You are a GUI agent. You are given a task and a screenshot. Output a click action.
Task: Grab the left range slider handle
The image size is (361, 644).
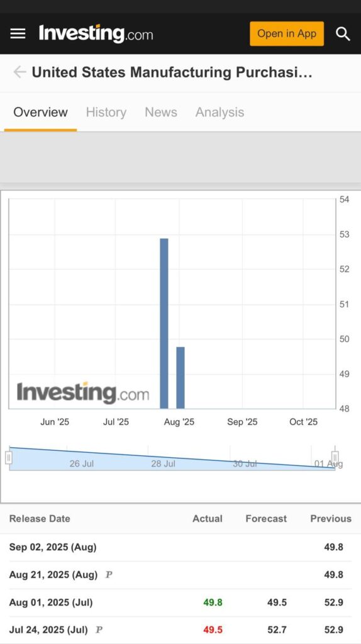pyautogui.click(x=9, y=457)
